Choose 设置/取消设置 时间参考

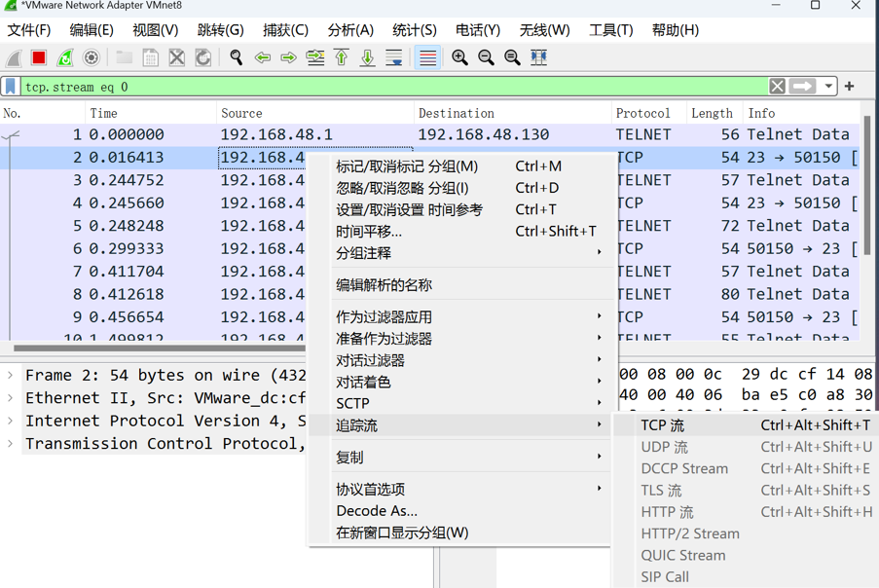click(459, 209)
